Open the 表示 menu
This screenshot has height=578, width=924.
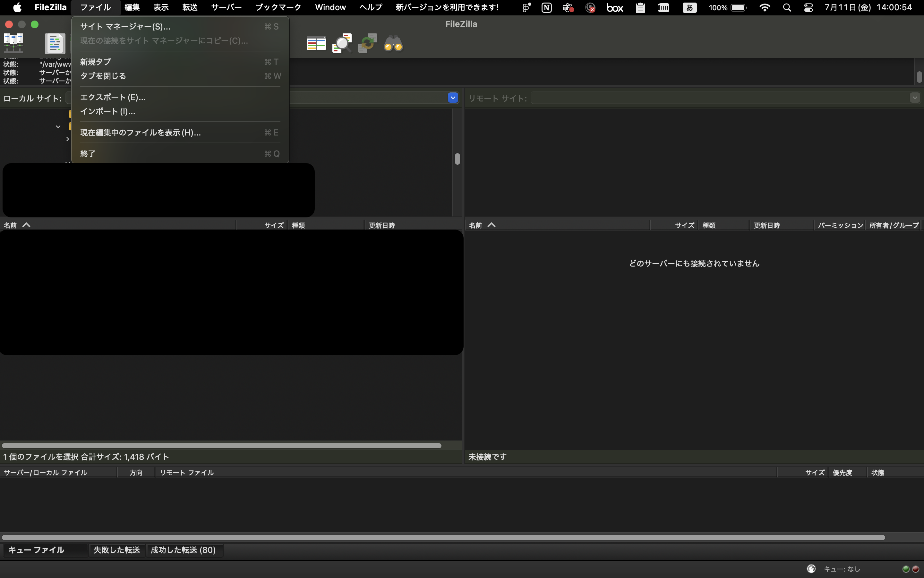pyautogui.click(x=161, y=7)
